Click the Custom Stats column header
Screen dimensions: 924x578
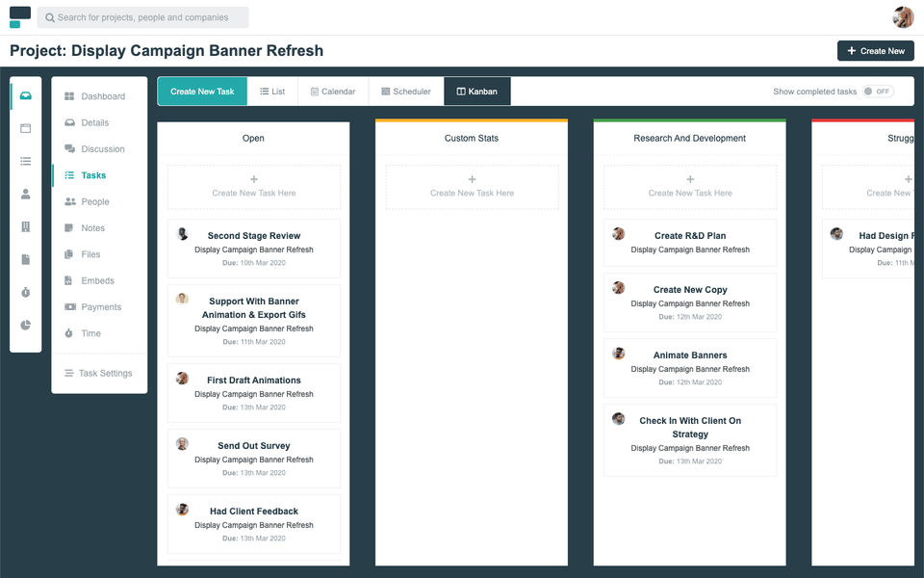(x=472, y=138)
